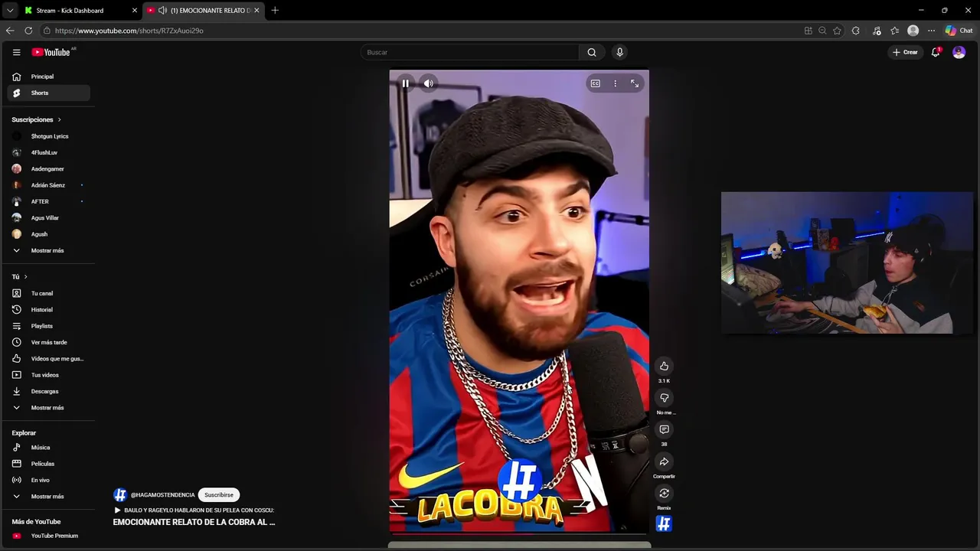The width and height of the screenshot is (980, 551).
Task: Open the 4FlushLuv channel
Action: click(49, 152)
